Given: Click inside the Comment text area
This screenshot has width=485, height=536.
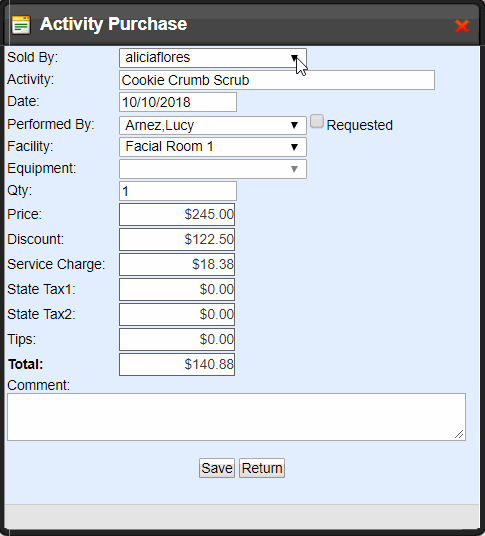Looking at the screenshot, I should tap(237, 417).
